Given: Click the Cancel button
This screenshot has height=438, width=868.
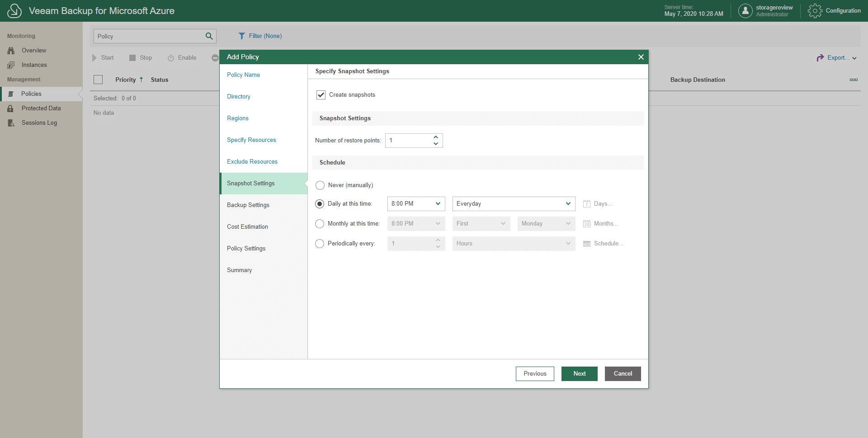Looking at the screenshot, I should 623,374.
